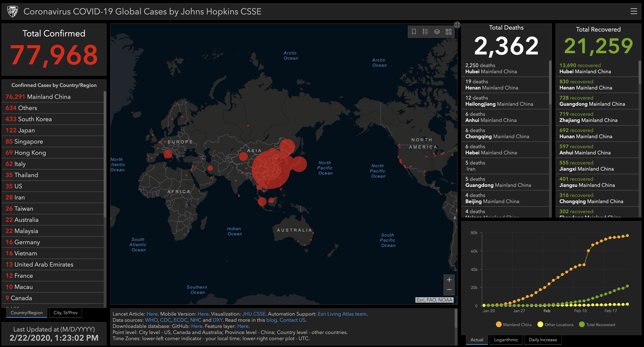The width and height of the screenshot is (644, 347).
Task: Toggle Mainland China legend series
Action: (x=513, y=324)
